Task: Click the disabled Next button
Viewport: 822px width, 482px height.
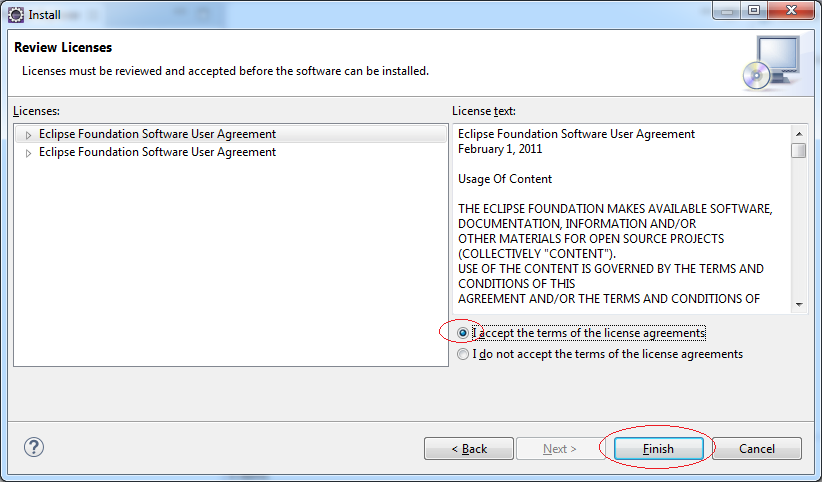Action: 560,449
